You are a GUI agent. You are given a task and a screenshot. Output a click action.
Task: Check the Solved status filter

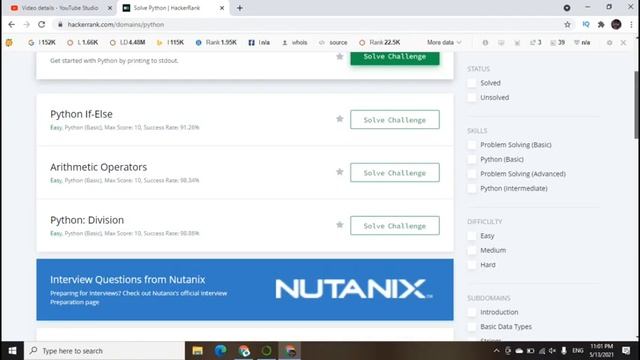tap(472, 83)
